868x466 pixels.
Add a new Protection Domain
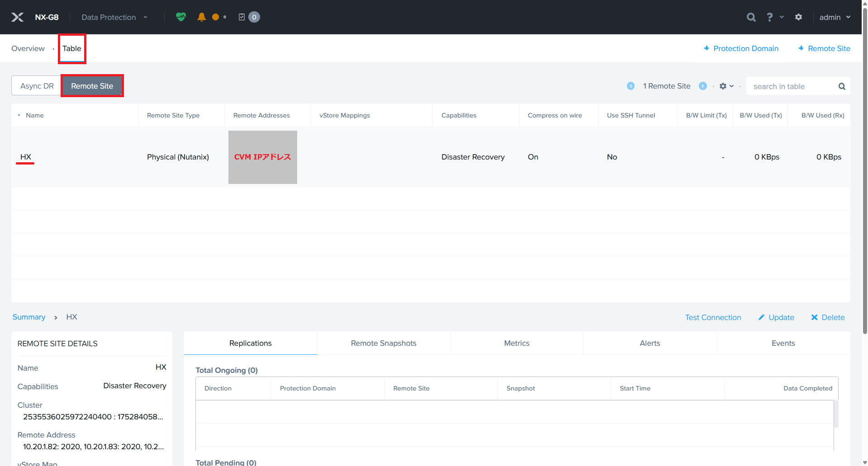(x=741, y=48)
